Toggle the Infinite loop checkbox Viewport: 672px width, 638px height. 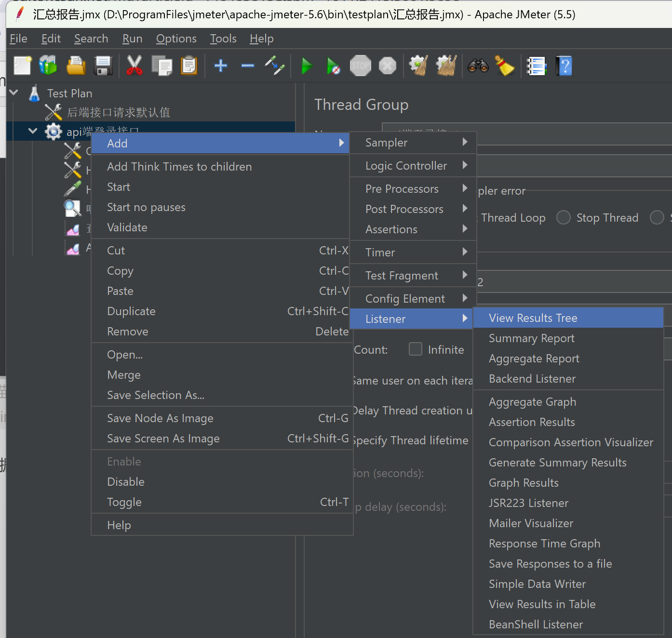click(415, 349)
